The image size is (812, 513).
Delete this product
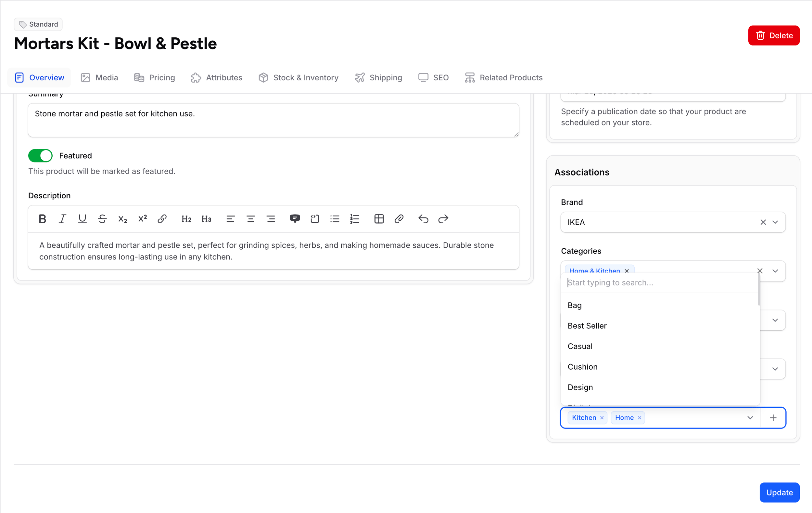pyautogui.click(x=774, y=35)
